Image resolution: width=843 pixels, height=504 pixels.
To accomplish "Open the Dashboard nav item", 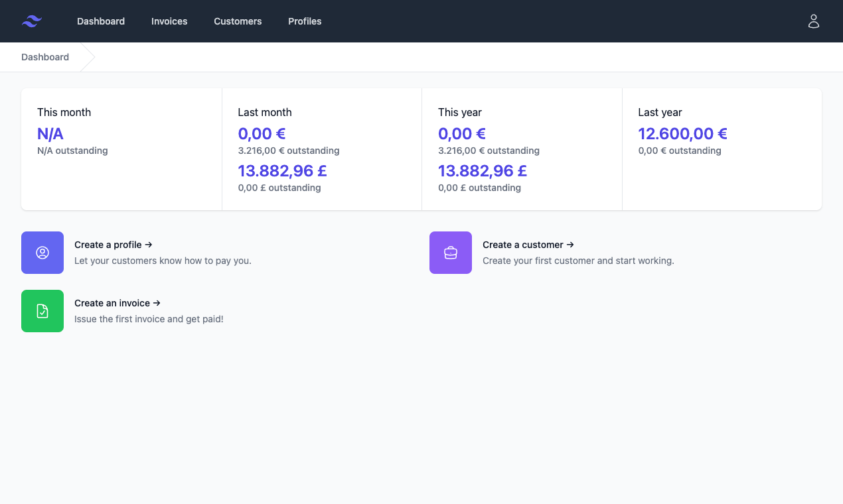I will pos(101,21).
